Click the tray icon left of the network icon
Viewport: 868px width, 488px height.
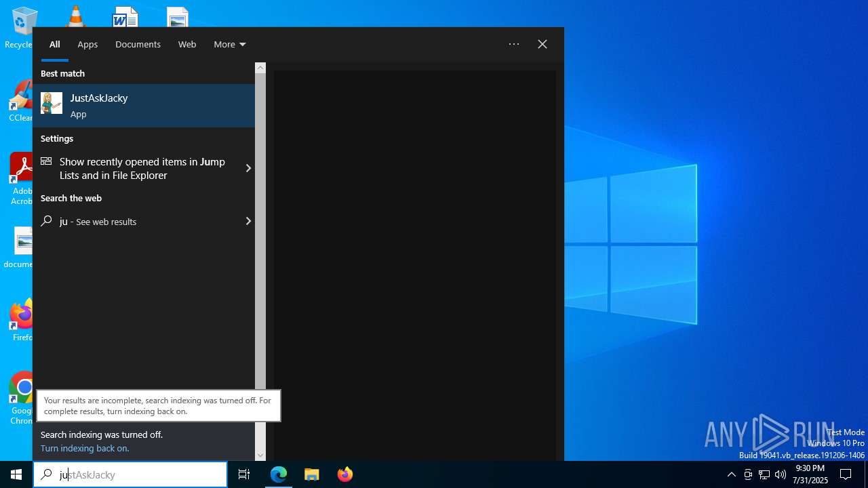click(748, 474)
